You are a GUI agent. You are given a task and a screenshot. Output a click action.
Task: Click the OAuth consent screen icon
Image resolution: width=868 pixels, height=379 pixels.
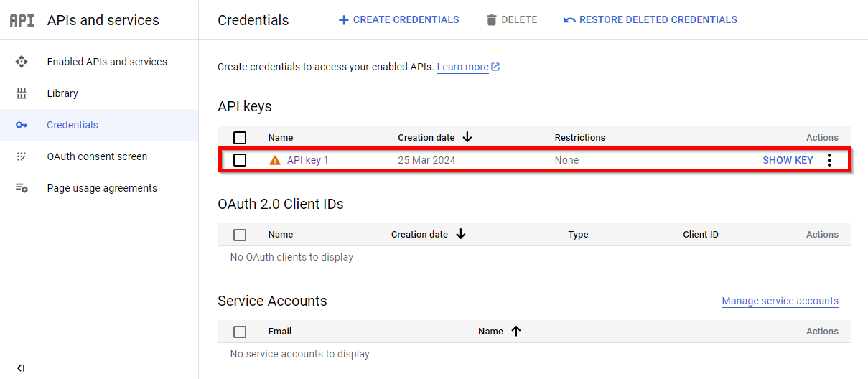[x=22, y=156]
